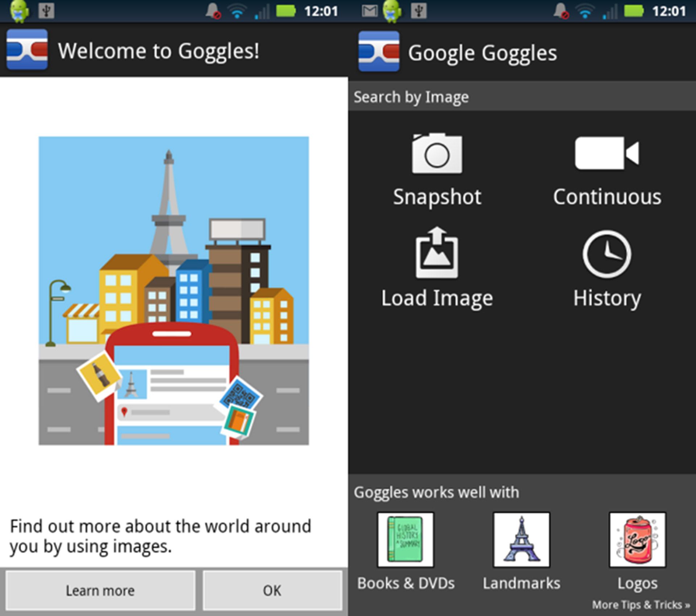Click the Goggles logo beside Google Goggles title
This screenshot has height=616, width=696.
(x=379, y=51)
